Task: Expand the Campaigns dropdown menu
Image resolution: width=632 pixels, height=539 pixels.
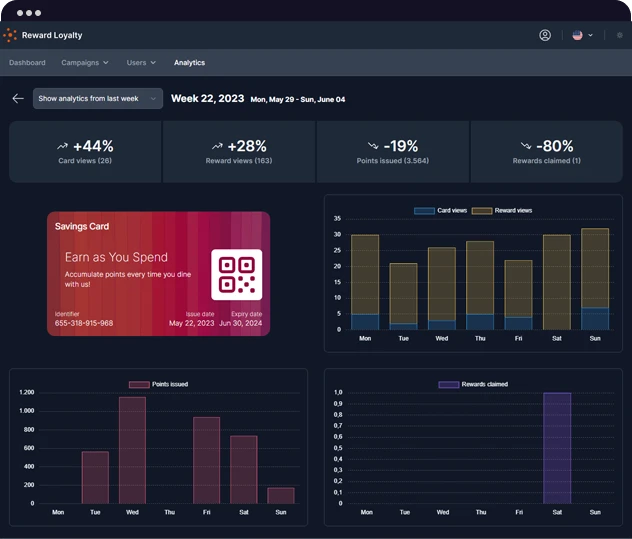Action: pyautogui.click(x=85, y=63)
